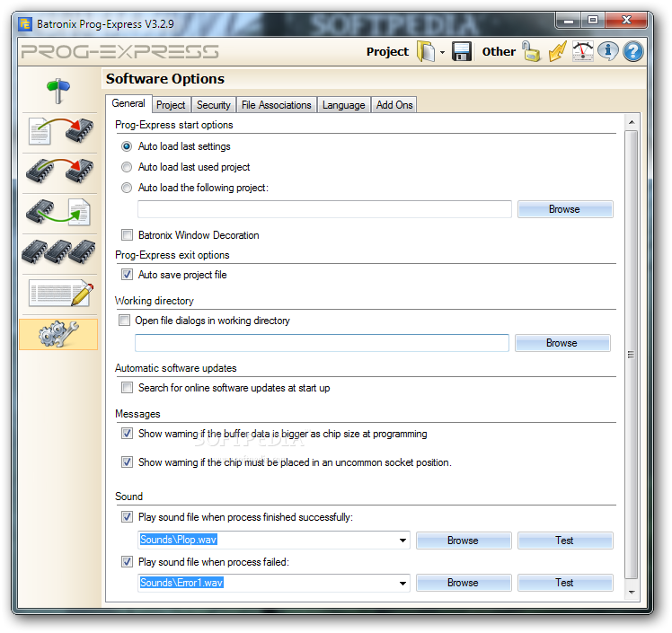This screenshot has width=672, height=633.
Task: Click Test for the success sound file
Action: tap(565, 541)
